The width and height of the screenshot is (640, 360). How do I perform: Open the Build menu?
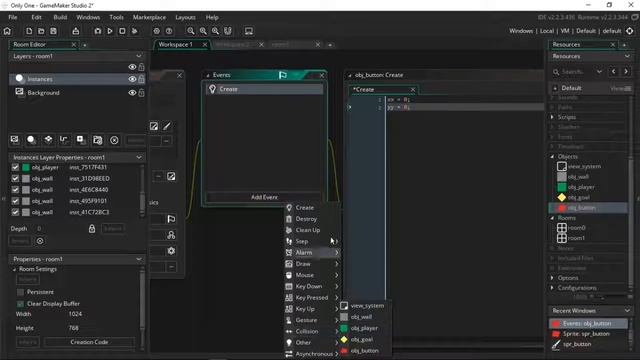(x=60, y=17)
